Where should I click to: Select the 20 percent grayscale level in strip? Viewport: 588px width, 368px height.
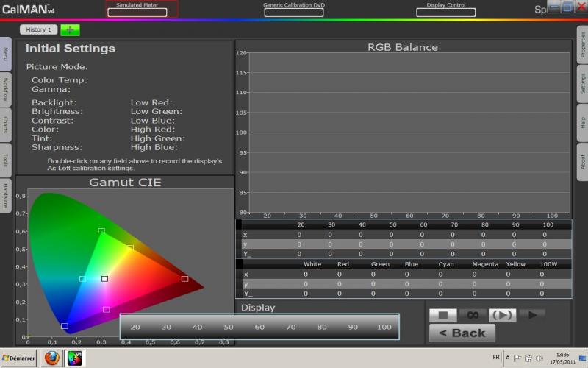pos(135,327)
